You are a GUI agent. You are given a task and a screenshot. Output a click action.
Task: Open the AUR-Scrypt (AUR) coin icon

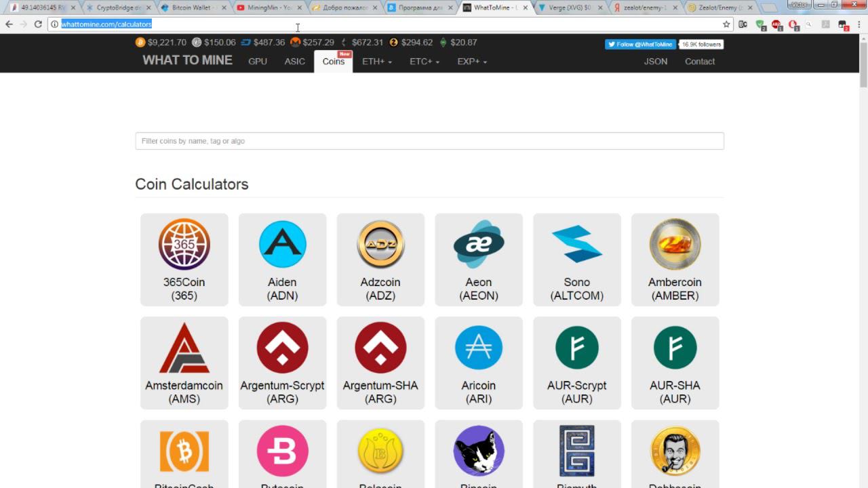tap(577, 348)
